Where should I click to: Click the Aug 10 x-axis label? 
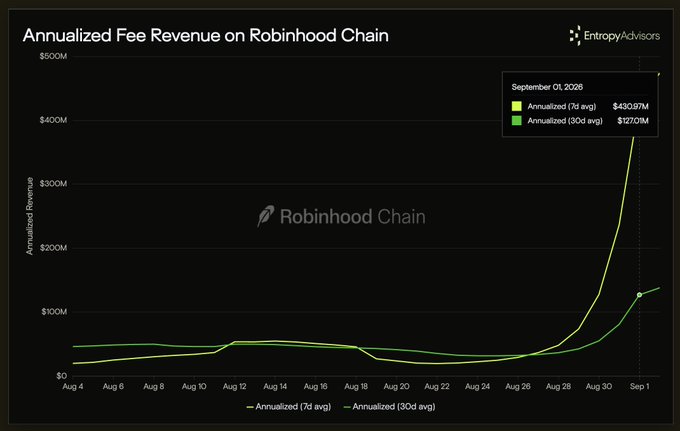pos(194,386)
